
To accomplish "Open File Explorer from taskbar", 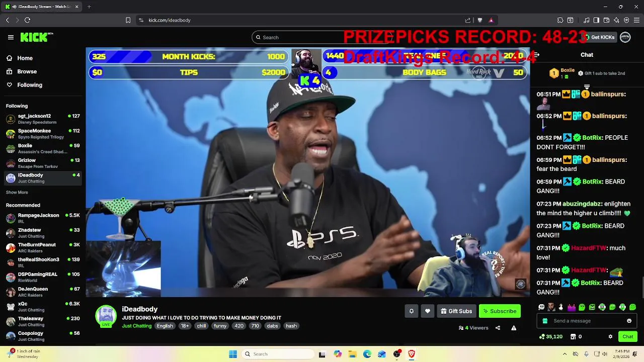I will click(352, 354).
